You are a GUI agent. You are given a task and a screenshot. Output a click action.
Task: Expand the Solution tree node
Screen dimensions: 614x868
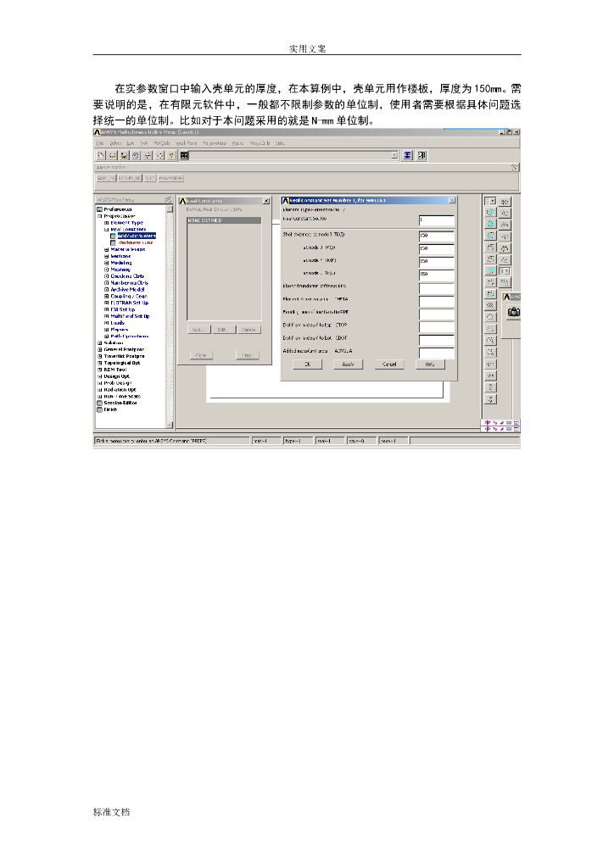tap(100, 342)
